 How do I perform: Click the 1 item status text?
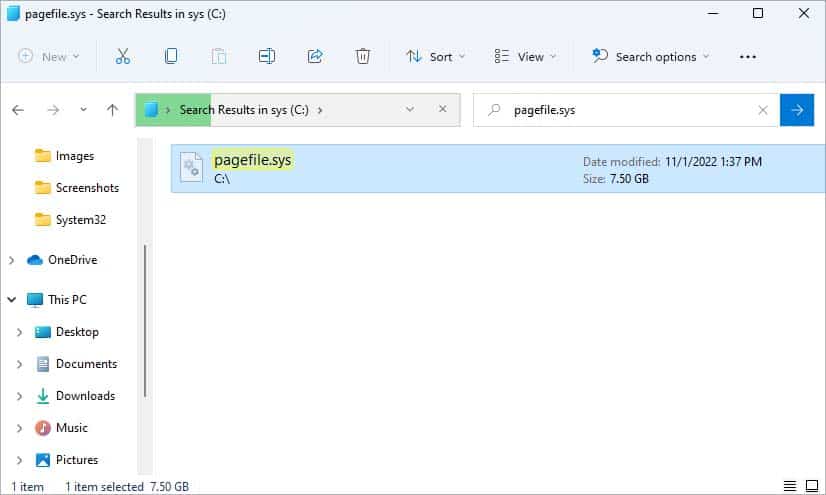[27, 487]
